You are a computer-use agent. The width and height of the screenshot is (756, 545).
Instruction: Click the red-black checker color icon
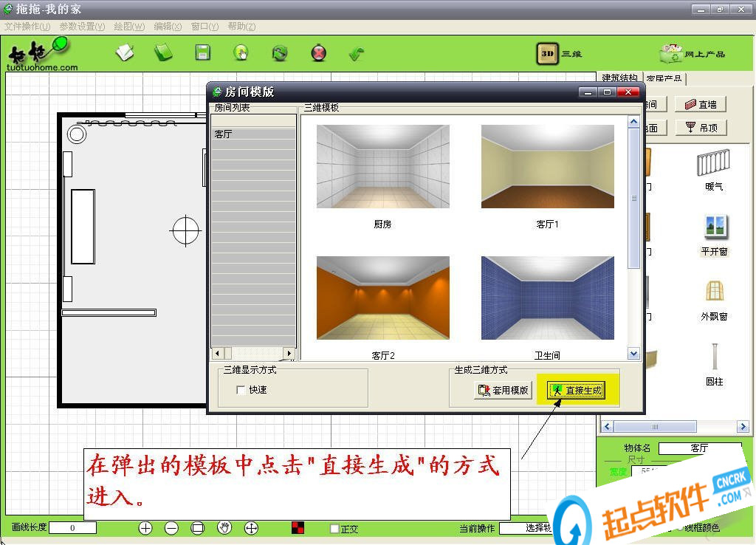[298, 527]
